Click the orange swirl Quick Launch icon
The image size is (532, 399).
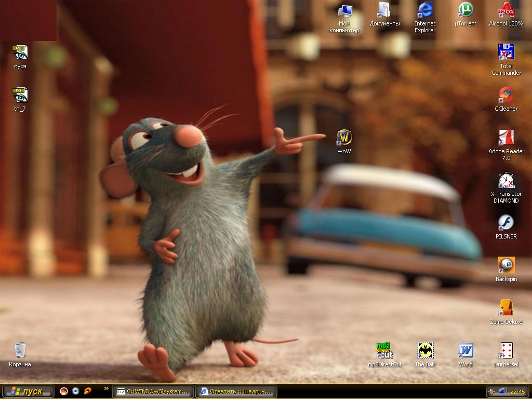click(x=87, y=391)
